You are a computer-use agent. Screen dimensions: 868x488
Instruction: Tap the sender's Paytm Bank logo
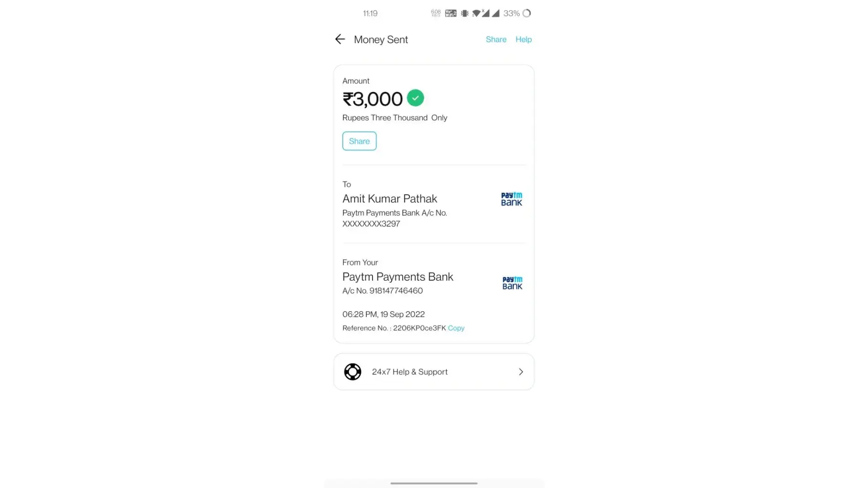(x=512, y=283)
